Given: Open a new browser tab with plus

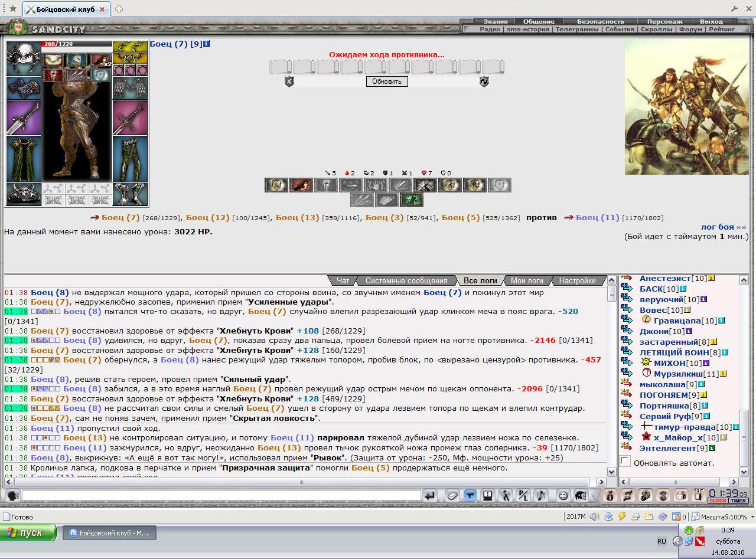Looking at the screenshot, I should 119,9.
